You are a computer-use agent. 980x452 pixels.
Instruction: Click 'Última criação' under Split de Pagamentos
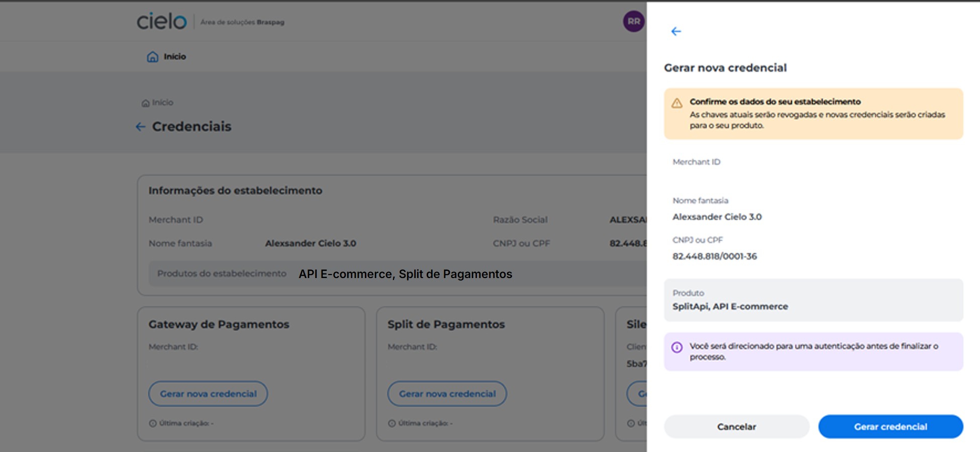425,423
